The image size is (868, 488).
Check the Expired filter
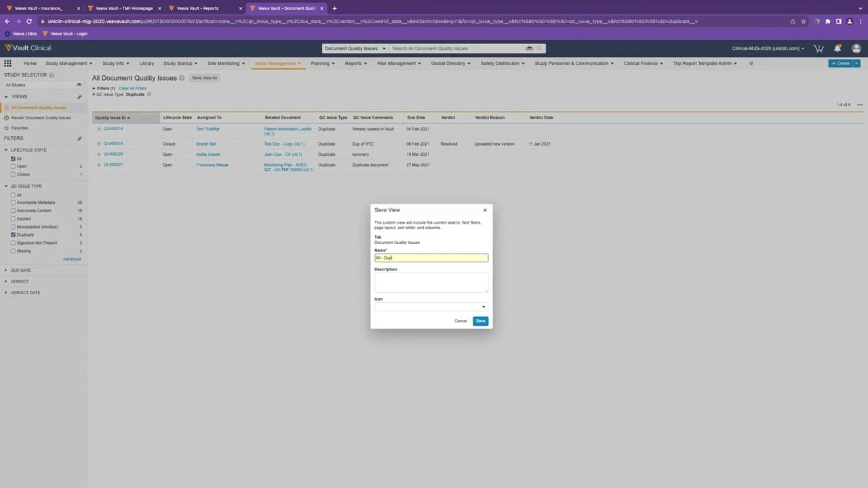coord(13,219)
